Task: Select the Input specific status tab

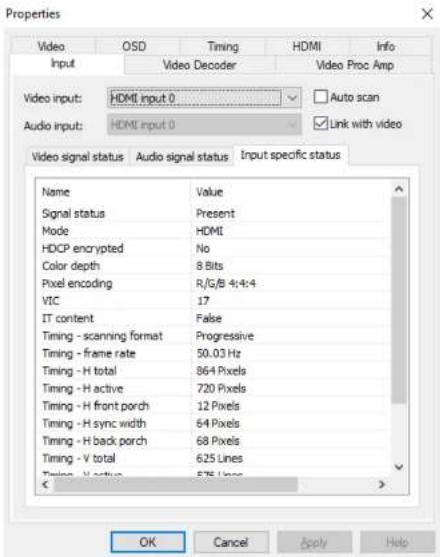Action: [x=290, y=155]
